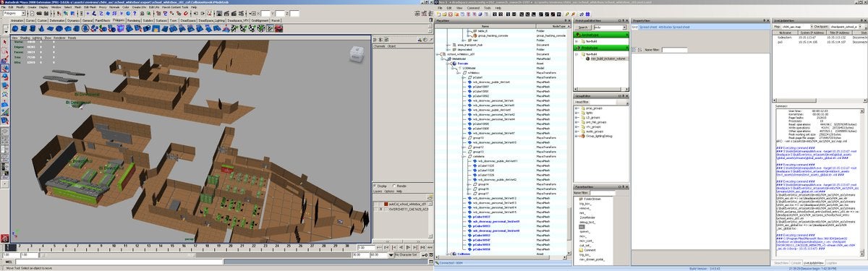Image resolution: width=868 pixels, height=271 pixels.
Task: Create a polygon cylinder from the shelf
Action: (33, 28)
